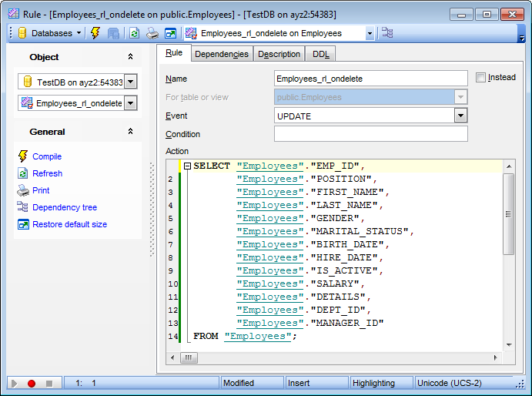Click the Print link

click(x=41, y=190)
